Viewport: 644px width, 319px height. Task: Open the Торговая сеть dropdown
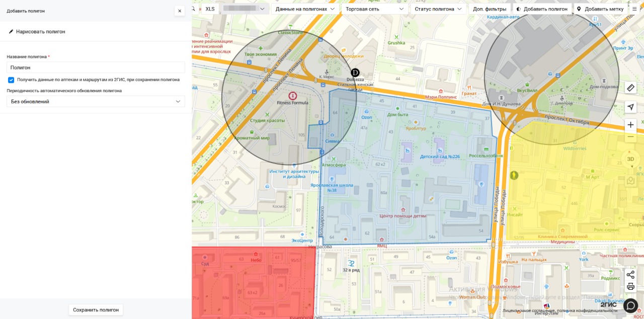pyautogui.click(x=374, y=9)
